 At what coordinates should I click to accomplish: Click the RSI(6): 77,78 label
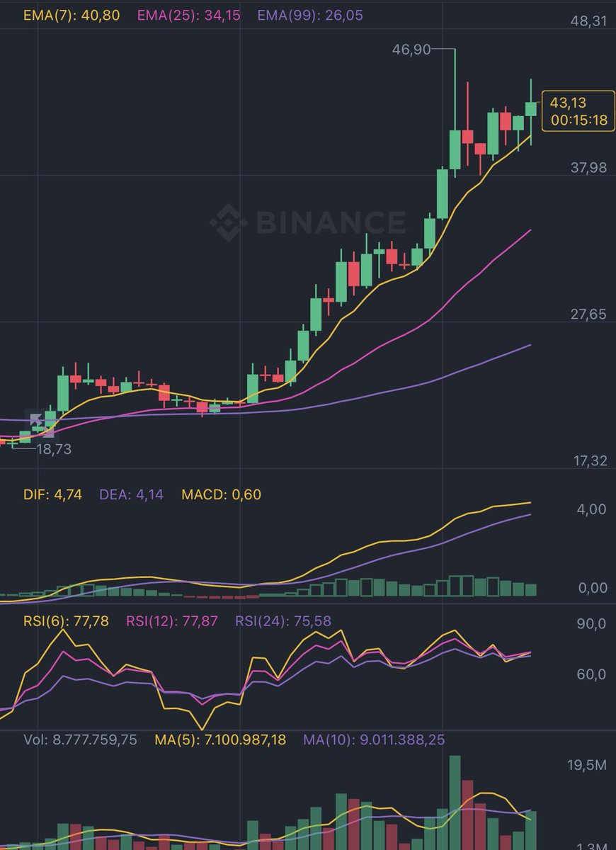tap(67, 621)
